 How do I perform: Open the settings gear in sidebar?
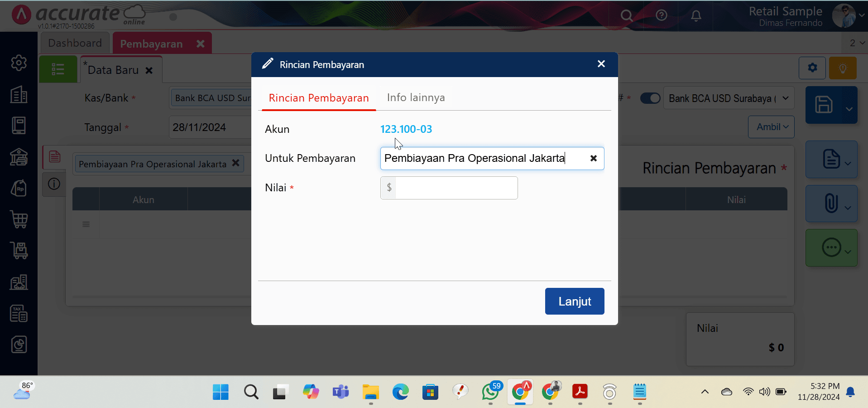pyautogui.click(x=19, y=63)
